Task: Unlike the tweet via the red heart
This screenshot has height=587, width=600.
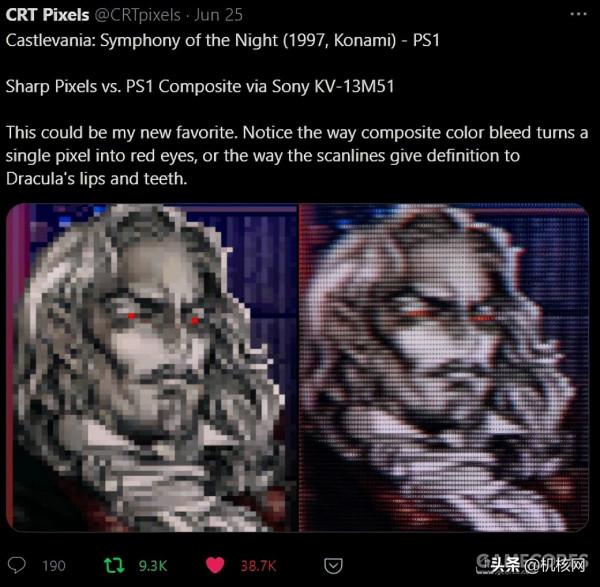Action: [215, 566]
